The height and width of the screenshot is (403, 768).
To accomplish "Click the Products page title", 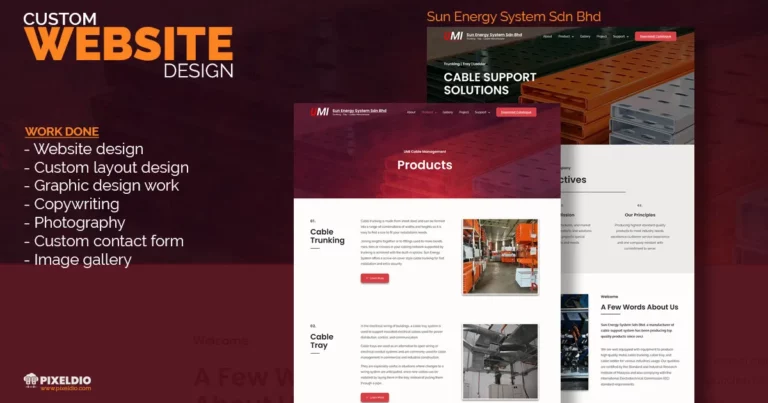I will point(425,165).
